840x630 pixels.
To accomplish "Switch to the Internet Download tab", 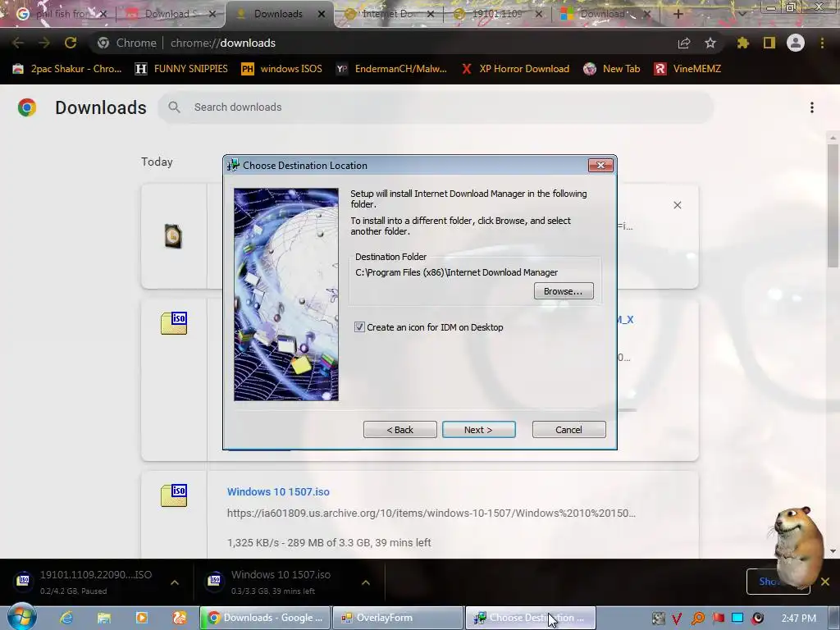I will 388,14.
